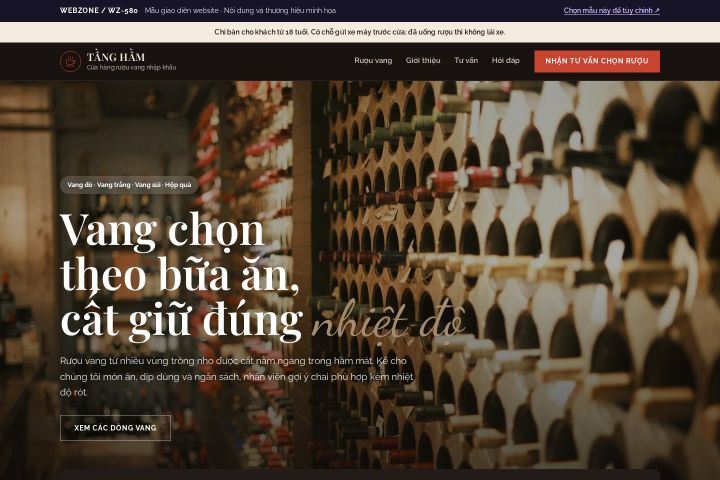Viewport: 720px width, 480px height.
Task: Click the WEBZONE / WZ-580 label
Action: (x=99, y=11)
